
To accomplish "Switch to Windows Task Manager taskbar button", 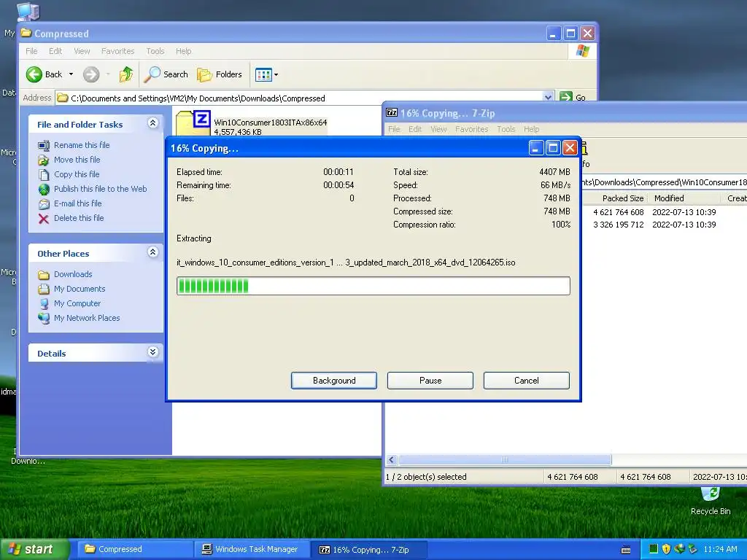I will click(252, 549).
